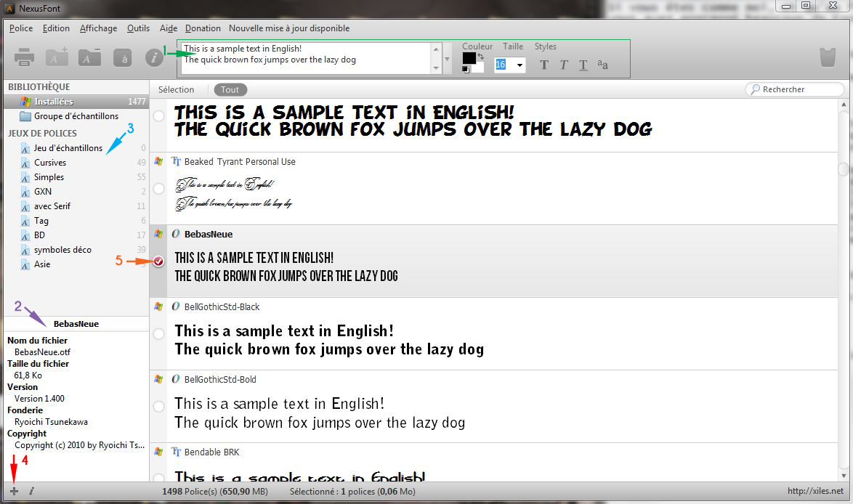
Task: Open the sample text history dropdown arrow
Action: [x=447, y=59]
